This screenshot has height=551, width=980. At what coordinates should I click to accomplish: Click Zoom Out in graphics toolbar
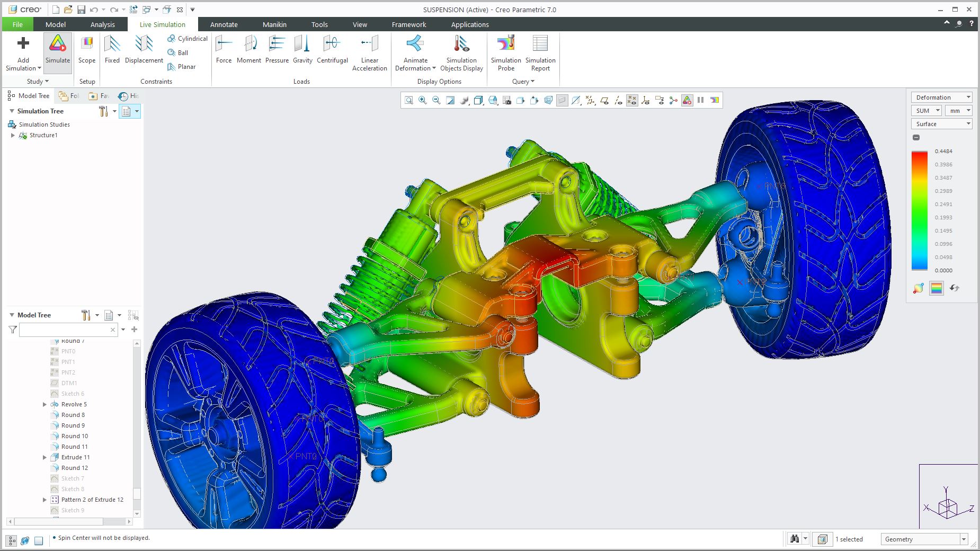point(436,100)
